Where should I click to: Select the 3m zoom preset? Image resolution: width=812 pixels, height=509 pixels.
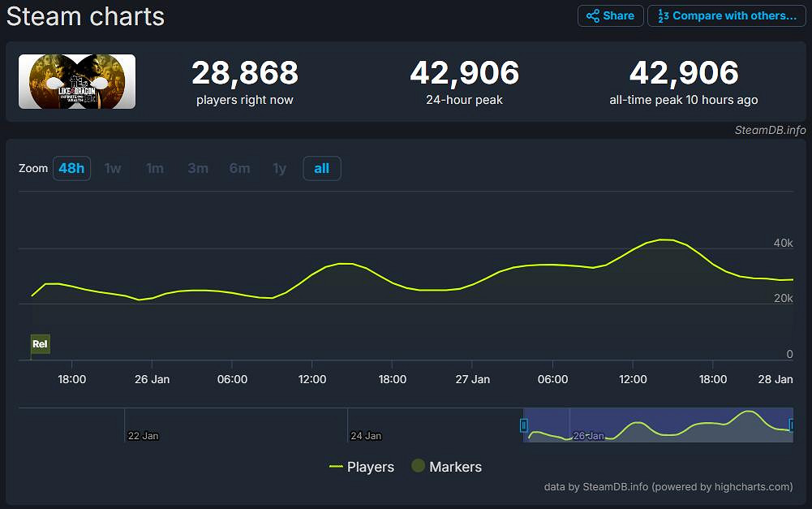click(197, 168)
